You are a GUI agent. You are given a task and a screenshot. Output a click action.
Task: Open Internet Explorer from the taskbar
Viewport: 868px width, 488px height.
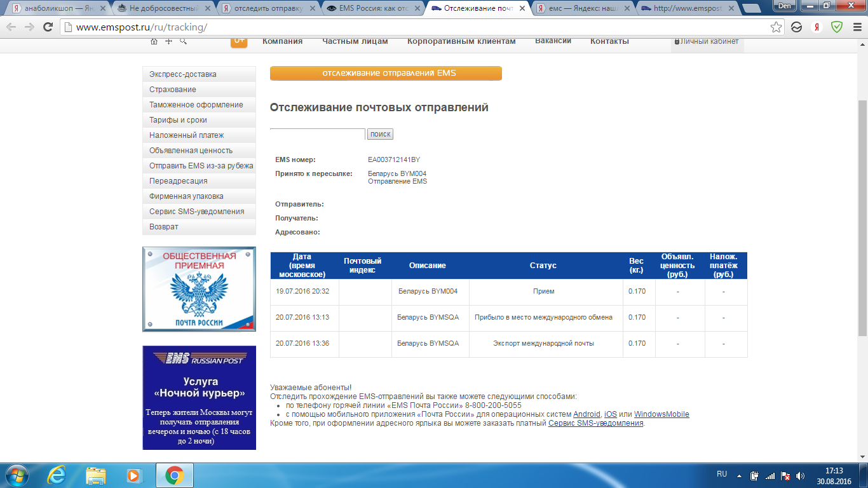(58, 475)
